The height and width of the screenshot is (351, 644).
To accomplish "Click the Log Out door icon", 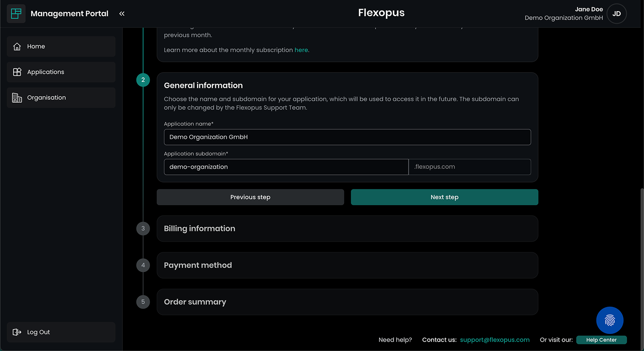I will (x=17, y=332).
